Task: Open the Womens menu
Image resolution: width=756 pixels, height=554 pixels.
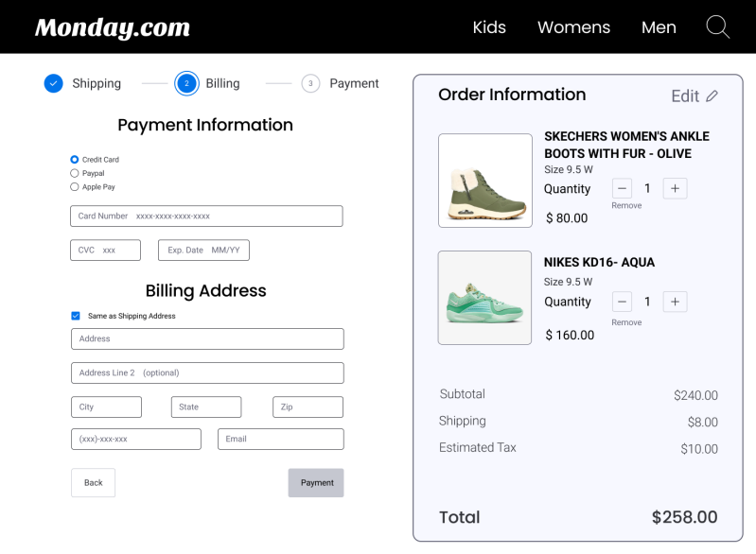Action: coord(573,27)
